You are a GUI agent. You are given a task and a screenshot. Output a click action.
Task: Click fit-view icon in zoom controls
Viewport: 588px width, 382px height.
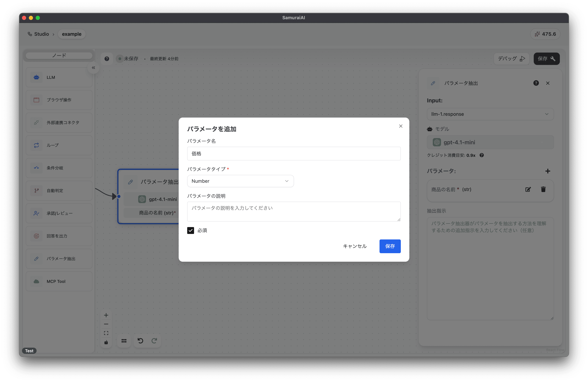tap(106, 333)
